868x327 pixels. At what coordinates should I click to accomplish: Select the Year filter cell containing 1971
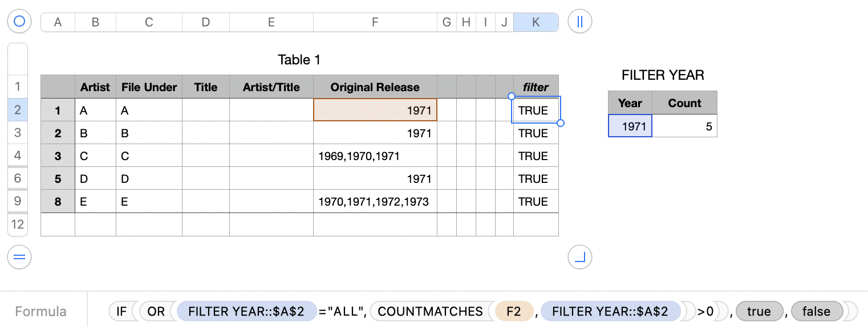(x=630, y=126)
